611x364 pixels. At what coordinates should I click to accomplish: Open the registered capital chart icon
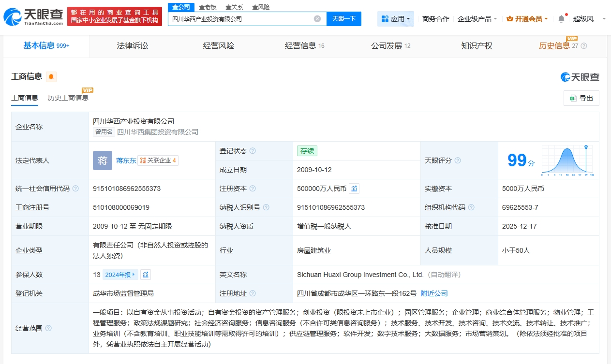(354, 189)
